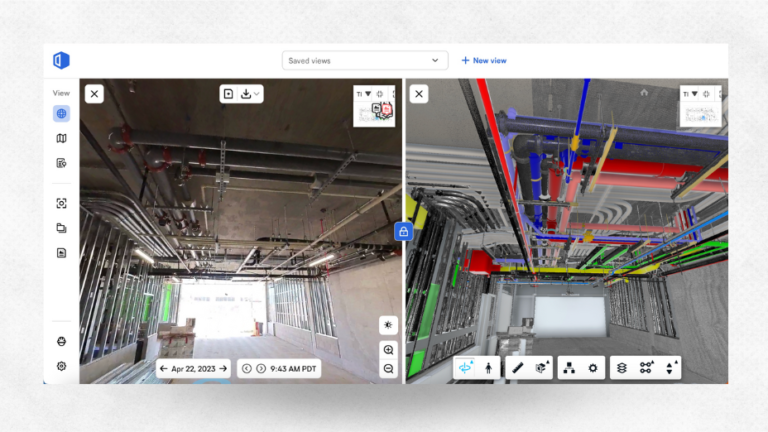Toggle the view sync lock between panels
The width and height of the screenshot is (768, 432).
(x=404, y=232)
